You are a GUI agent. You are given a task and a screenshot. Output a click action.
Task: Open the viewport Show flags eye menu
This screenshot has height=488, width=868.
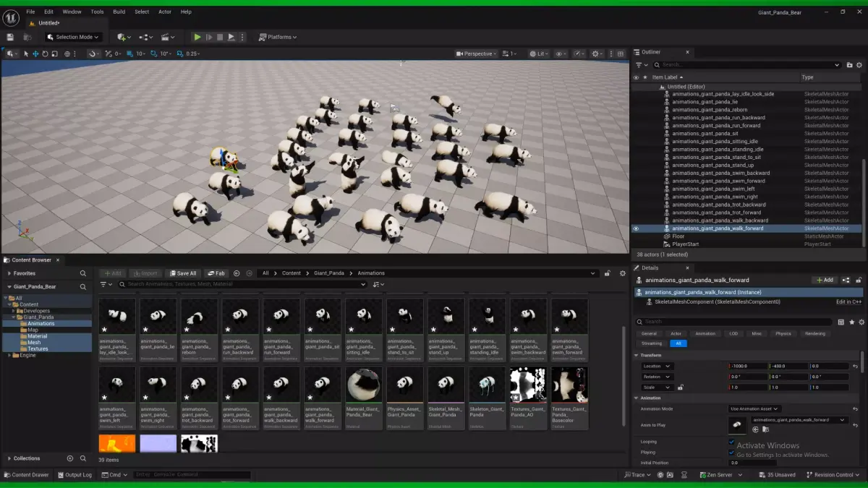(561, 53)
